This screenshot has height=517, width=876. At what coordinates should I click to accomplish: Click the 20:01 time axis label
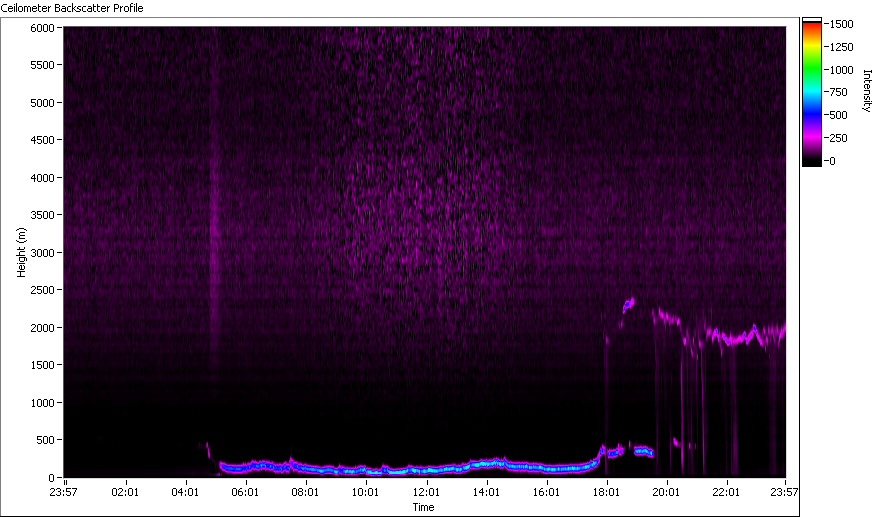[666, 492]
